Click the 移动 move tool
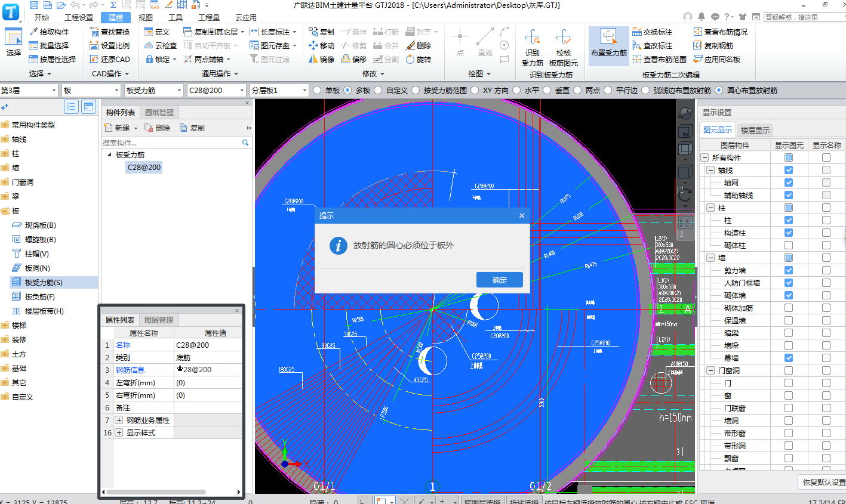 point(322,45)
